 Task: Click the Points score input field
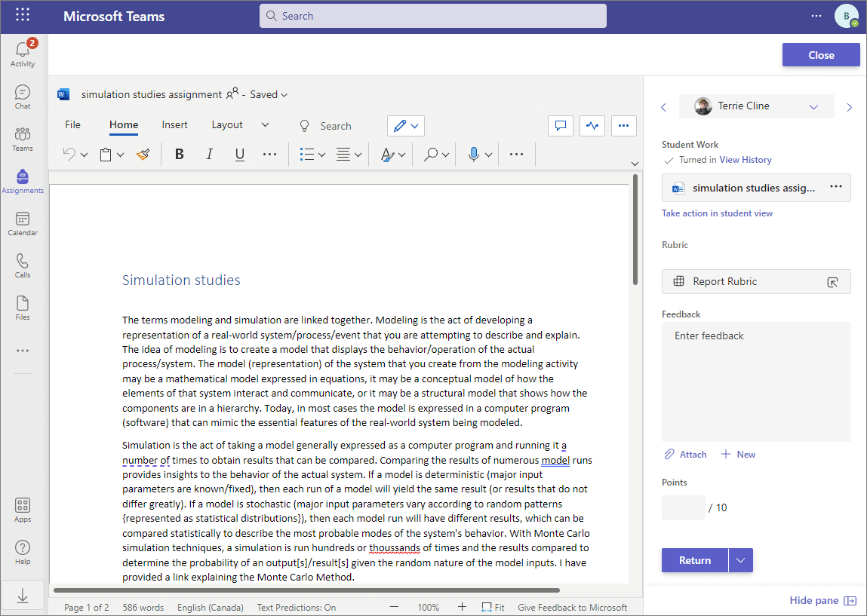683,507
